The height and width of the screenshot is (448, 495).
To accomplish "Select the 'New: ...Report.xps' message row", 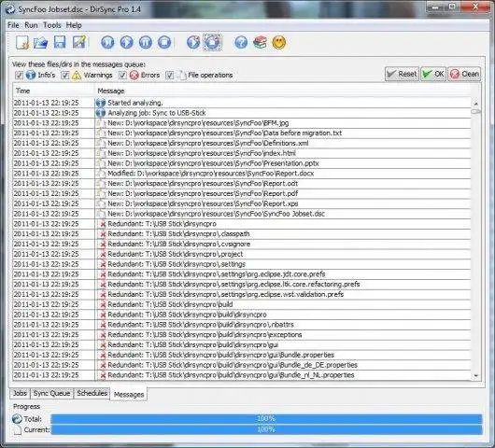I will [242, 203].
